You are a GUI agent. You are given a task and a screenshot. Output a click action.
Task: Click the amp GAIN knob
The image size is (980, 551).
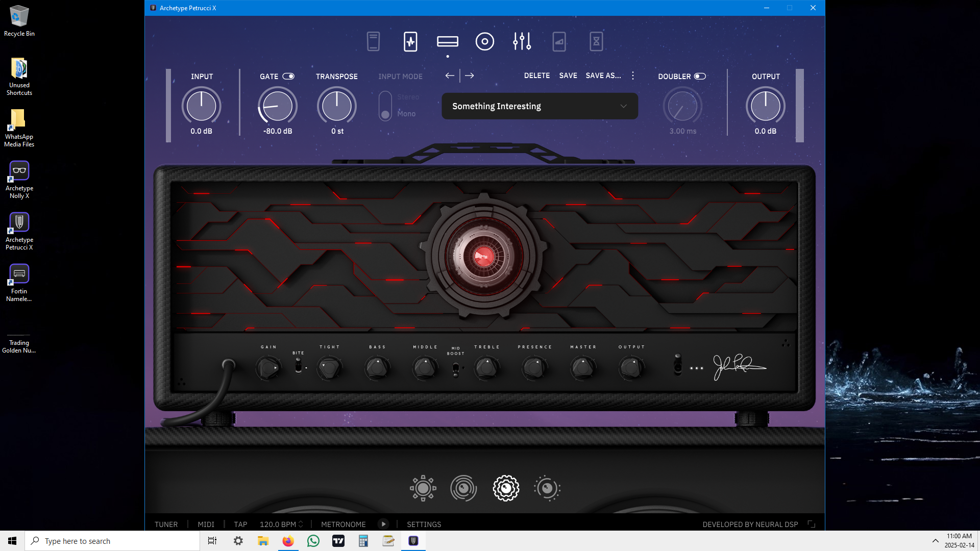coord(268,368)
